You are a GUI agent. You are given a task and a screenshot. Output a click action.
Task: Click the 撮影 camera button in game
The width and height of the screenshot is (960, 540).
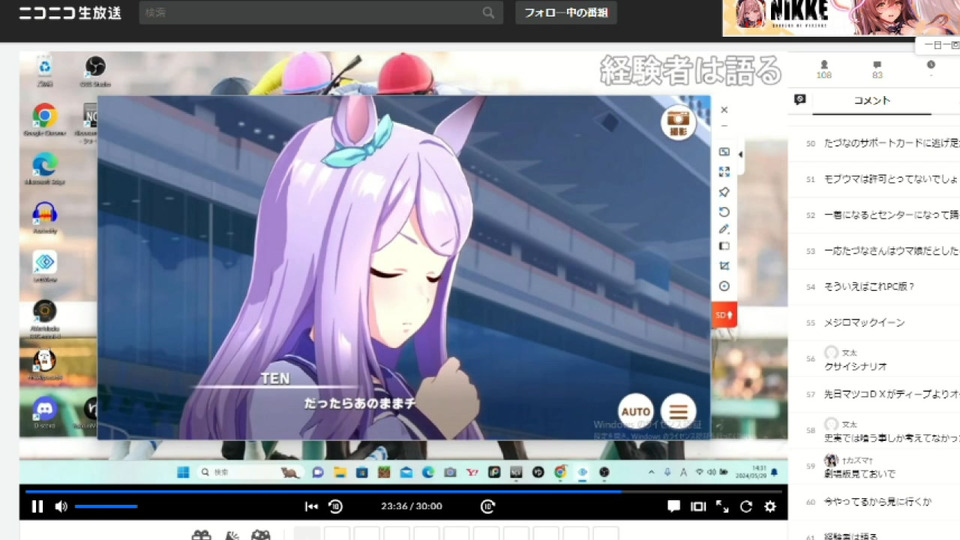678,122
